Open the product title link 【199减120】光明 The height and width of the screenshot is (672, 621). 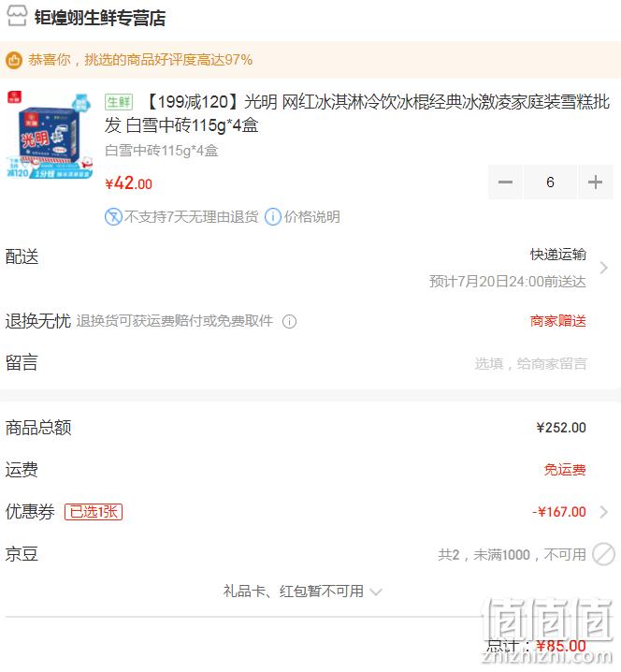pyautogui.click(x=357, y=113)
